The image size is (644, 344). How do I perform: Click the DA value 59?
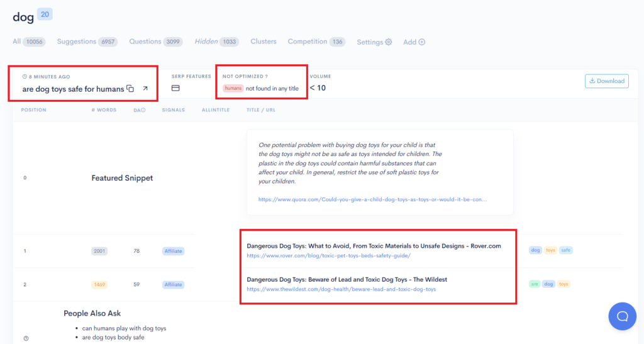point(136,284)
